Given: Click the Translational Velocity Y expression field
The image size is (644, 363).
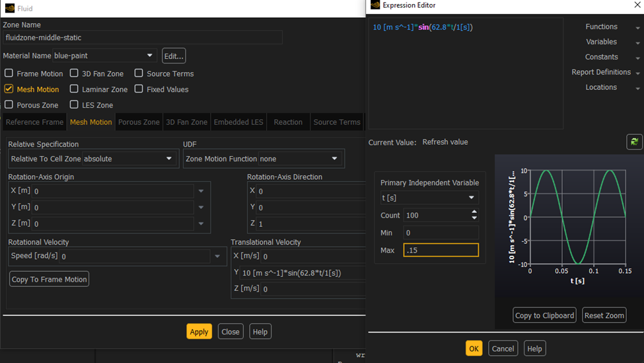Looking at the screenshot, I should point(303,273).
